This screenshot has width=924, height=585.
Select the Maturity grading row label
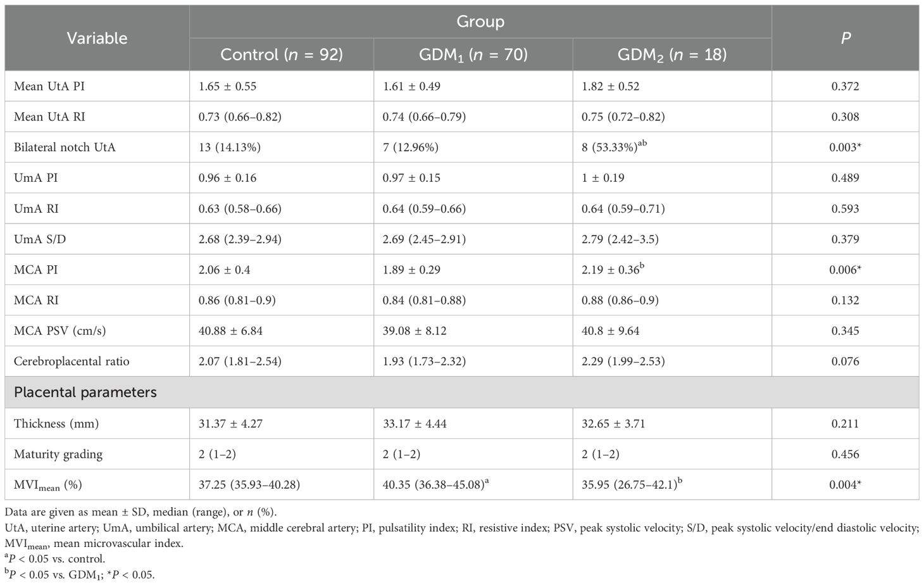pyautogui.click(x=58, y=454)
